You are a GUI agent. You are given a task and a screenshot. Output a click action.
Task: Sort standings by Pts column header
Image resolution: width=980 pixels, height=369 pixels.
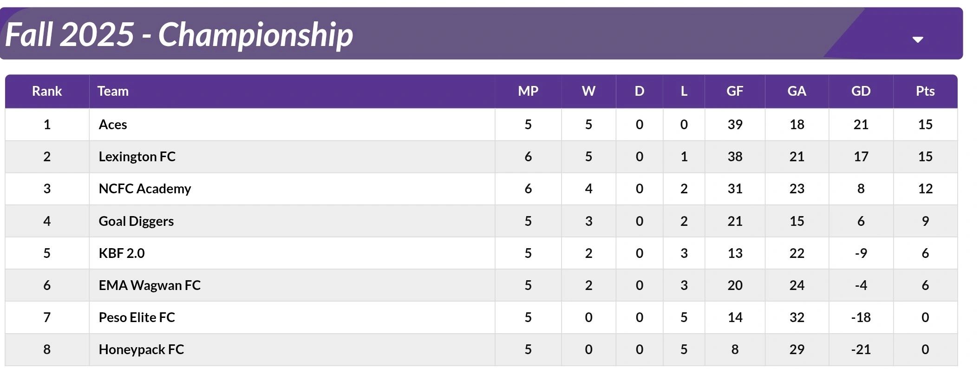[x=925, y=91]
